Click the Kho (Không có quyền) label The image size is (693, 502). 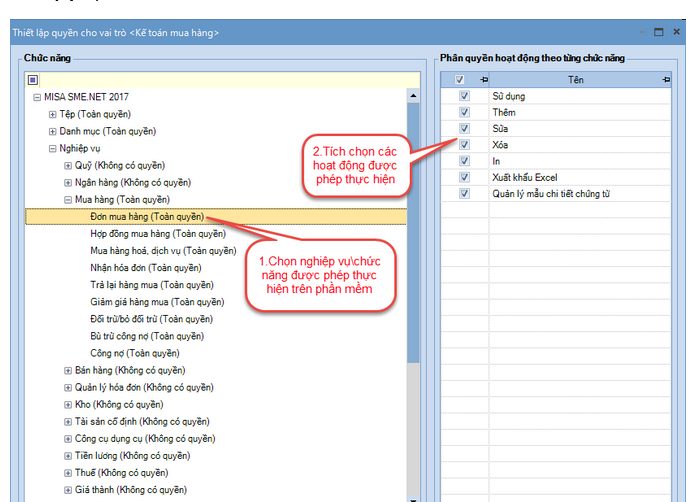(119, 405)
